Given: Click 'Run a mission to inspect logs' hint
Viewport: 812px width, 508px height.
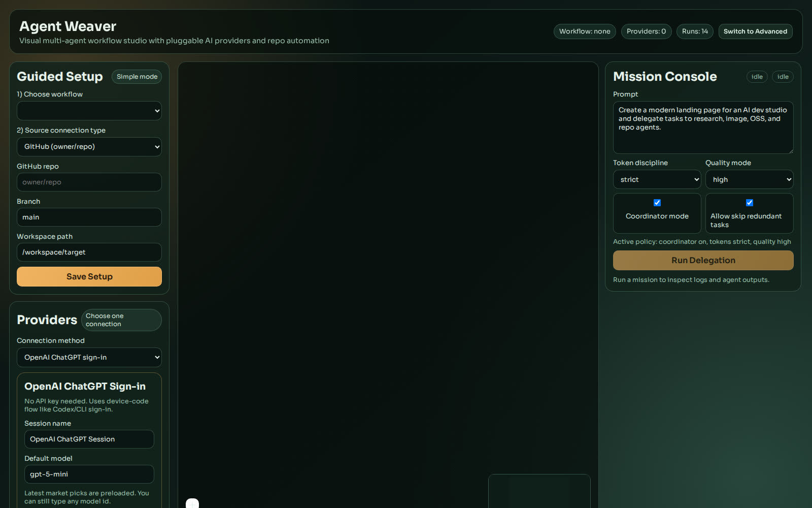Looking at the screenshot, I should (691, 280).
